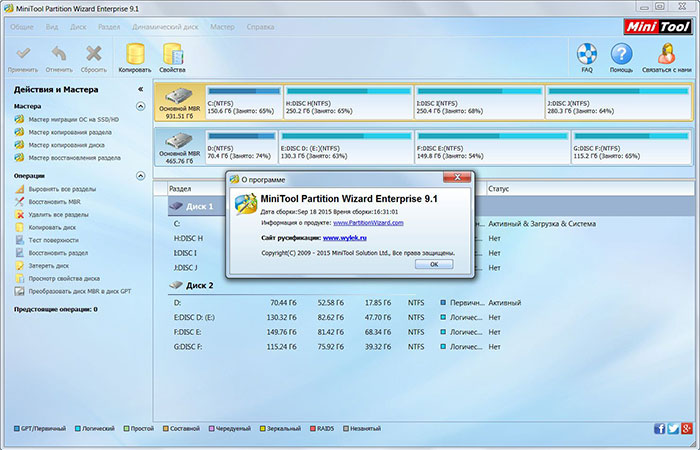
Task: Click the Сбросить (Discard) toolbar icon
Action: (x=94, y=58)
